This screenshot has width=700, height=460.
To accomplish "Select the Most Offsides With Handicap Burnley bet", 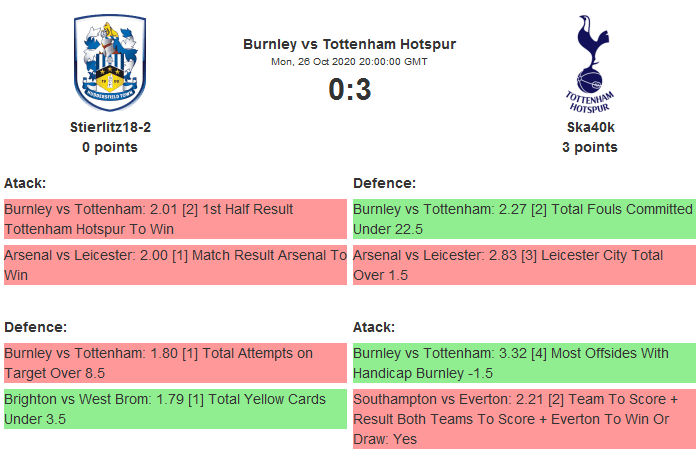I will click(523, 363).
